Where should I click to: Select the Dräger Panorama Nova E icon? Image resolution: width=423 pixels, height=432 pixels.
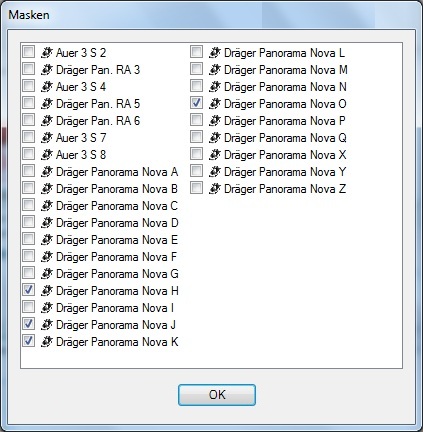pyautogui.click(x=47, y=240)
